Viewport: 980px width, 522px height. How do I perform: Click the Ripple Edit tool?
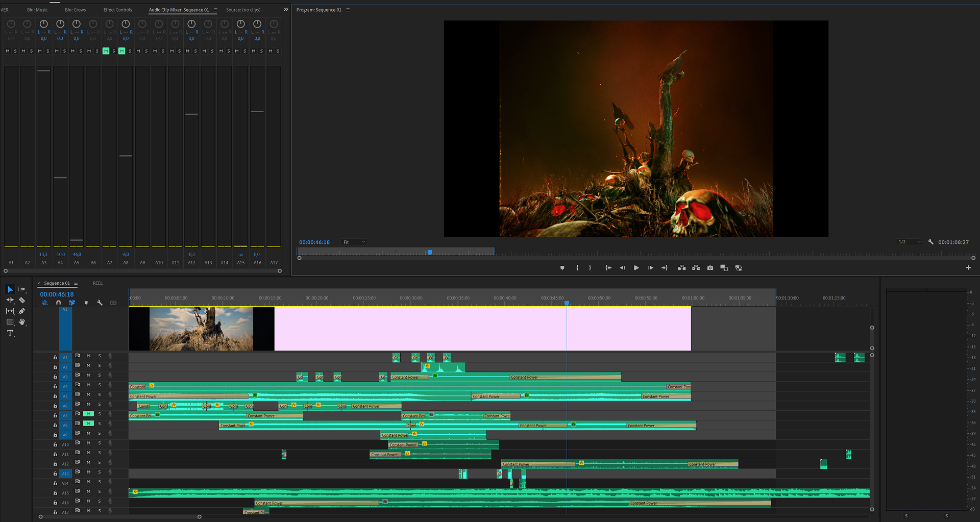(10, 300)
